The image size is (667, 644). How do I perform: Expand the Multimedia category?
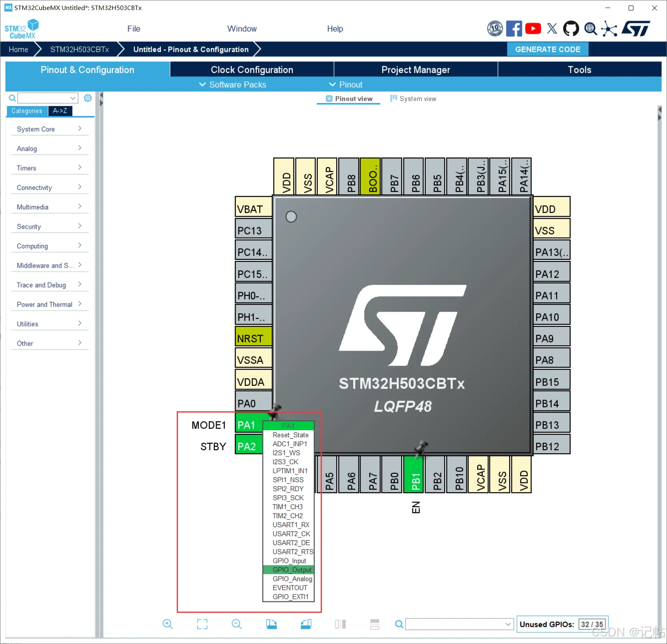[50, 207]
